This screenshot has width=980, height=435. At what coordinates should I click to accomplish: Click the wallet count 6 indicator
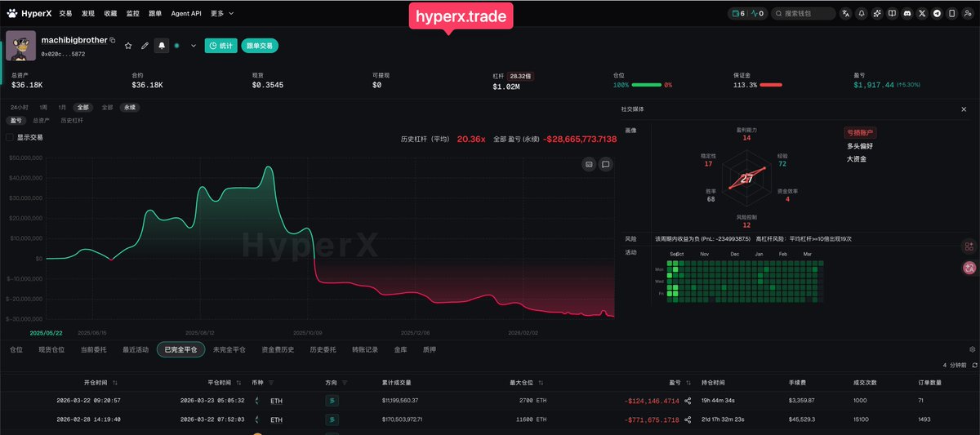tap(738, 14)
